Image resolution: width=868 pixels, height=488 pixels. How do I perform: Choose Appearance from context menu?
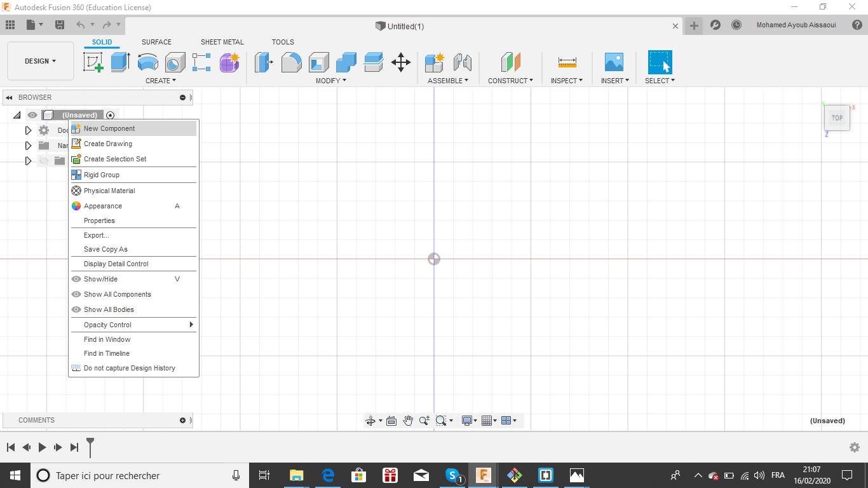pyautogui.click(x=133, y=206)
